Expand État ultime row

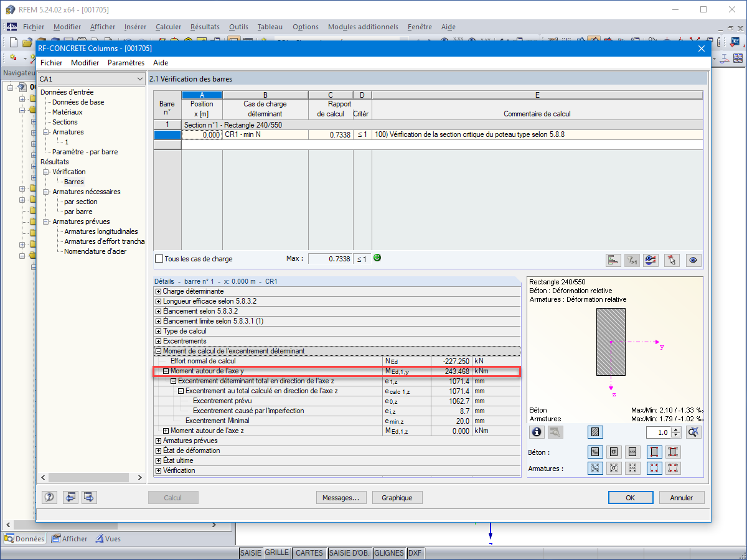pos(158,460)
